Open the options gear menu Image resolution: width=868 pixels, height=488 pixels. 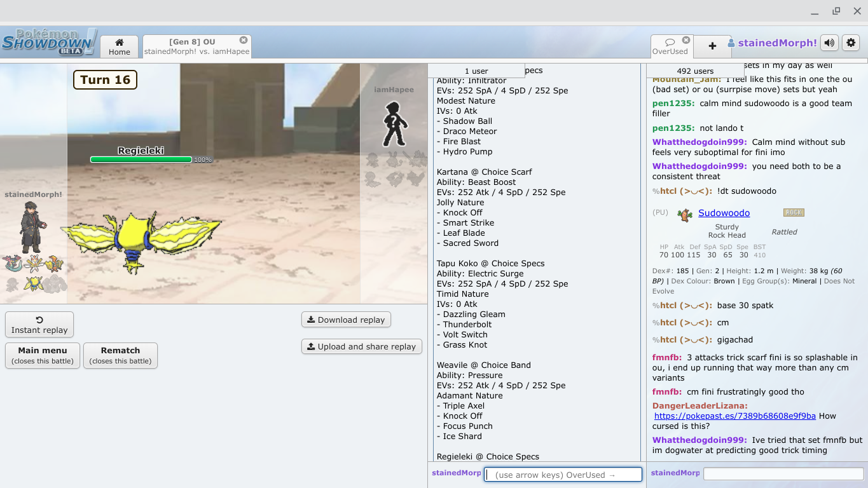pyautogui.click(x=851, y=43)
